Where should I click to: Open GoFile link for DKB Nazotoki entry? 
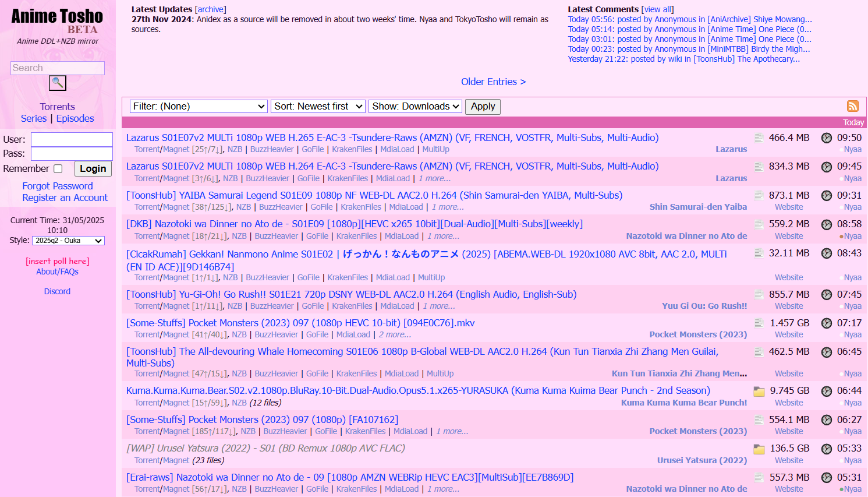[x=317, y=236]
